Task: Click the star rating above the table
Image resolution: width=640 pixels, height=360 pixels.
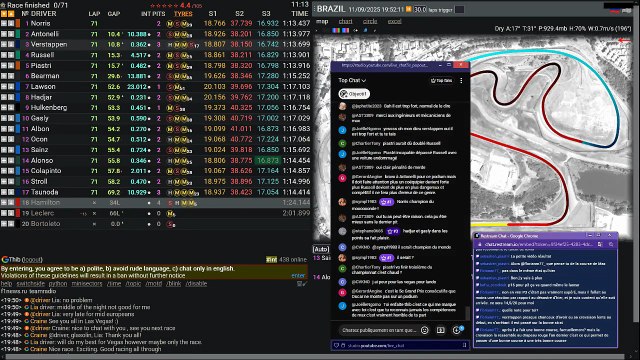Action: (x=176, y=5)
